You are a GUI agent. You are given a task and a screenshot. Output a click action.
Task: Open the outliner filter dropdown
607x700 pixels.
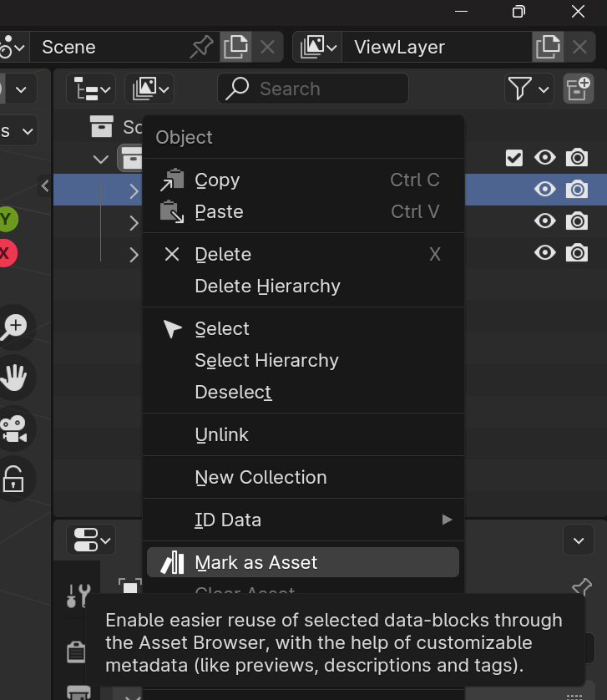[529, 89]
